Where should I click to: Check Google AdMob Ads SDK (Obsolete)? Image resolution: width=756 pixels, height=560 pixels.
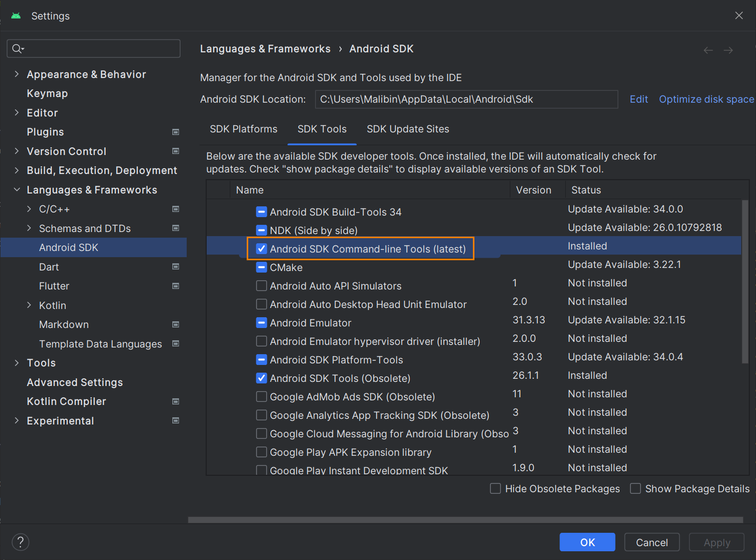click(x=262, y=397)
